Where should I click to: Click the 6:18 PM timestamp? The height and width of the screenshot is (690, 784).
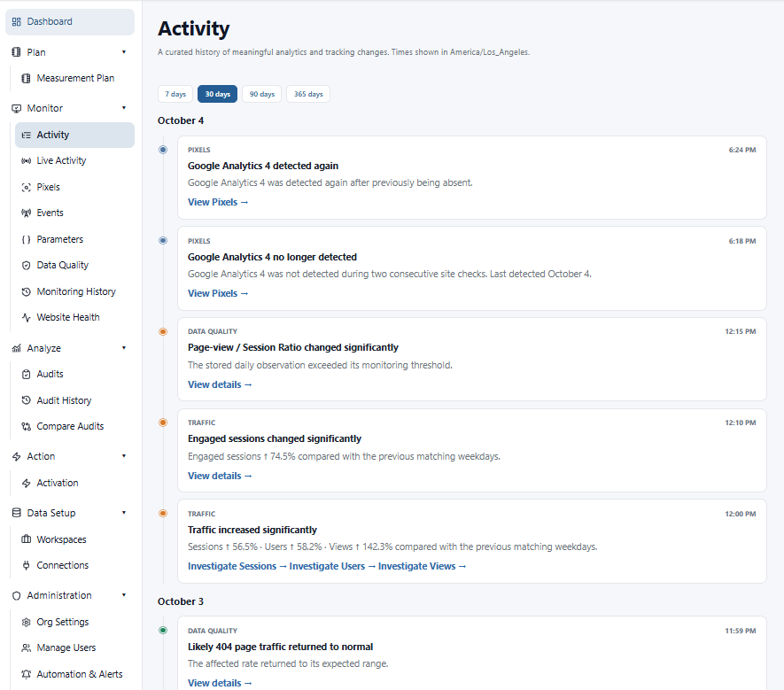point(742,241)
